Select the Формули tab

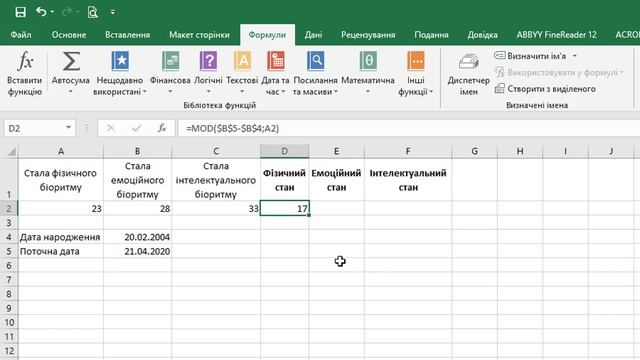[267, 35]
